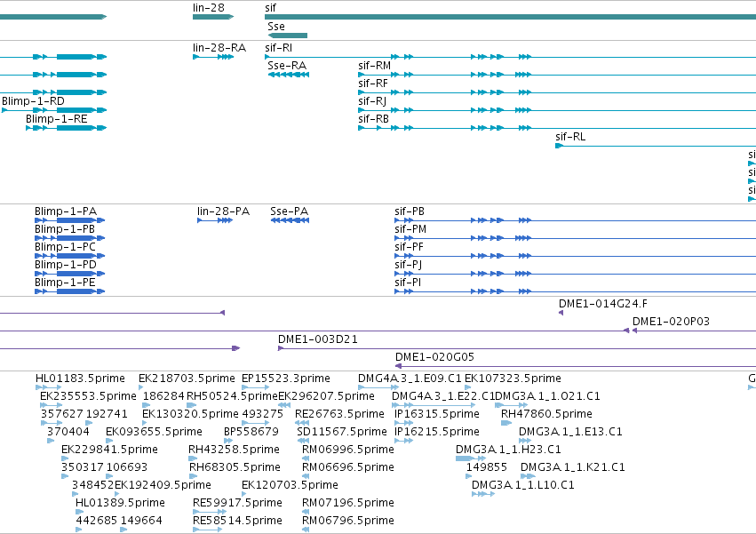Click protein sif-PM
This screenshot has height=534, width=756.
[x=410, y=229]
